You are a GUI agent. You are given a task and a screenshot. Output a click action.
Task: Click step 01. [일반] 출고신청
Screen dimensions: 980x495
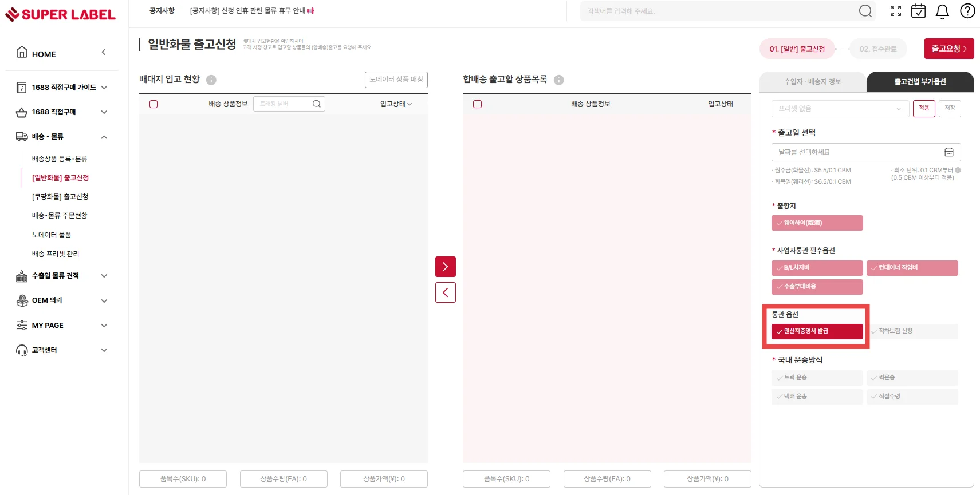coord(797,49)
